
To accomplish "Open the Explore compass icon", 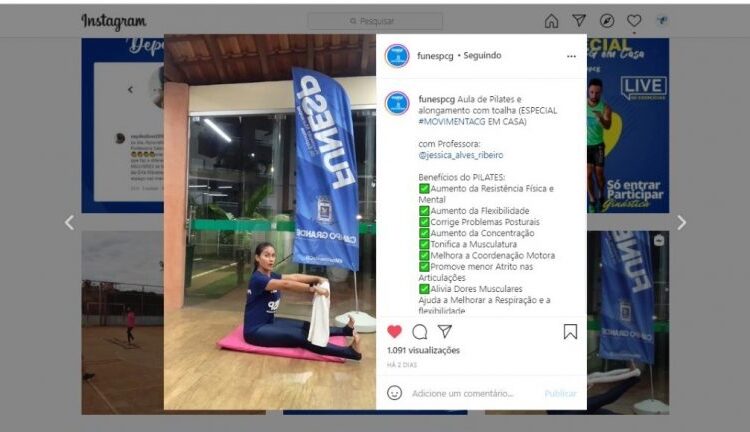I will [607, 21].
